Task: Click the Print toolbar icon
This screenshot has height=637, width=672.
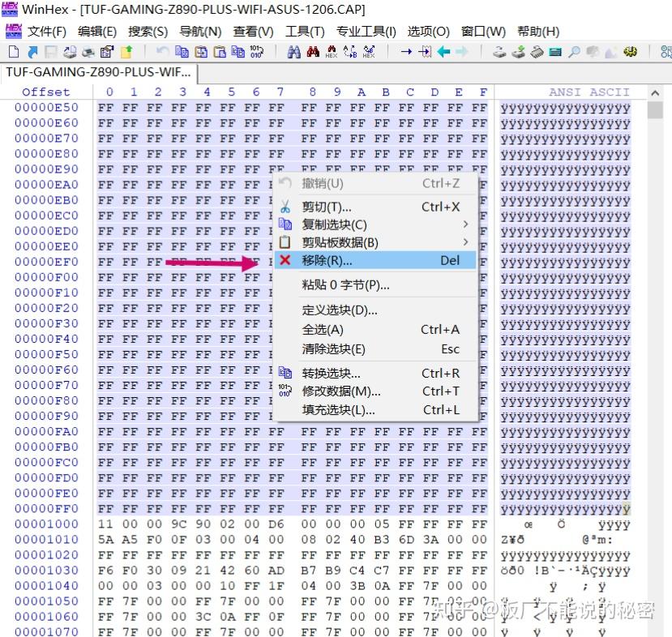Action: [x=88, y=52]
